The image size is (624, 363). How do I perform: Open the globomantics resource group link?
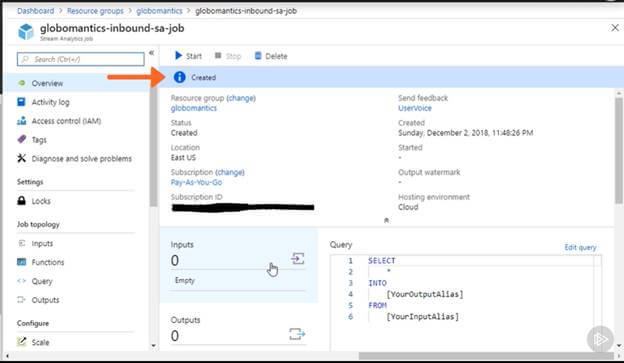[x=194, y=108]
